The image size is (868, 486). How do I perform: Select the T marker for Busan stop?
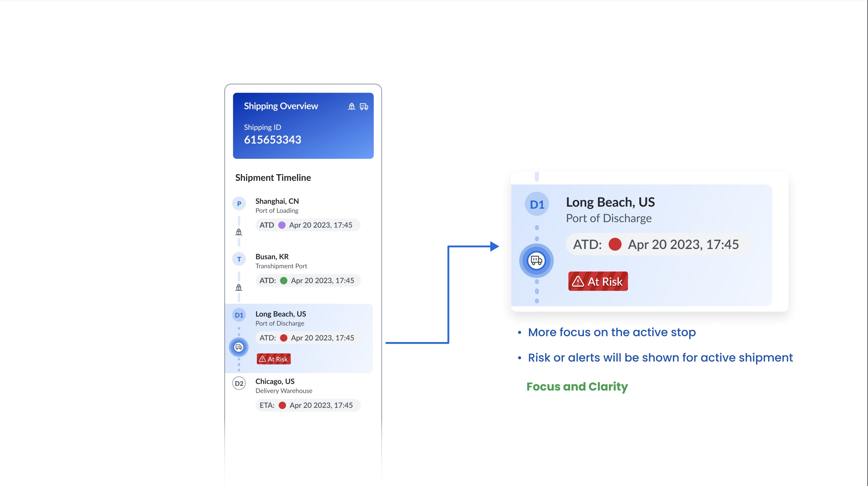(x=239, y=259)
